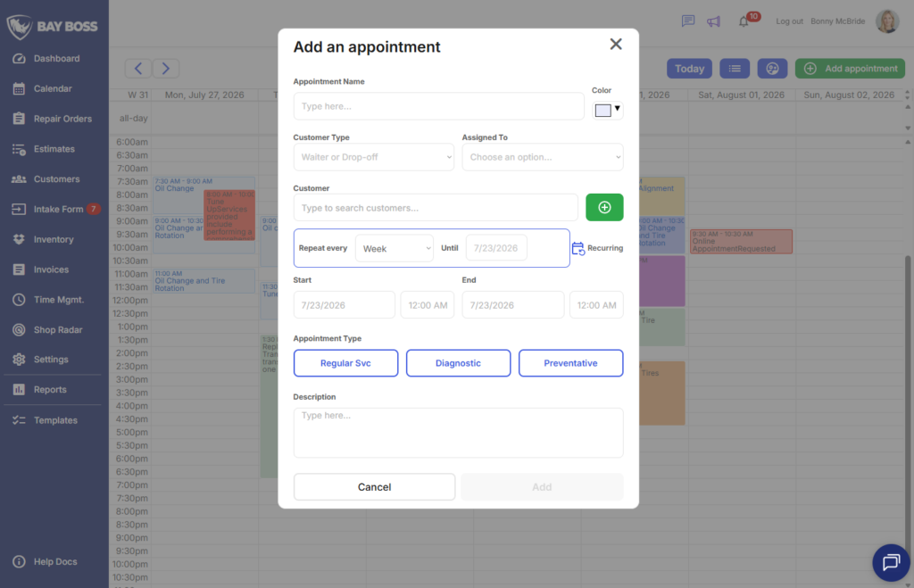Screen dimensions: 914x588
Task: Click the Settings gear icon
Action: pos(19,360)
